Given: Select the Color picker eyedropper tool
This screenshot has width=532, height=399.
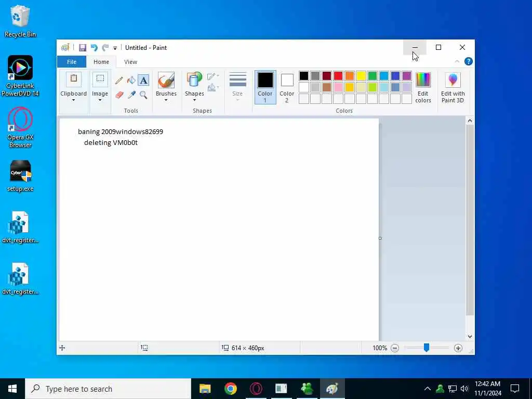Looking at the screenshot, I should pyautogui.click(x=131, y=95).
